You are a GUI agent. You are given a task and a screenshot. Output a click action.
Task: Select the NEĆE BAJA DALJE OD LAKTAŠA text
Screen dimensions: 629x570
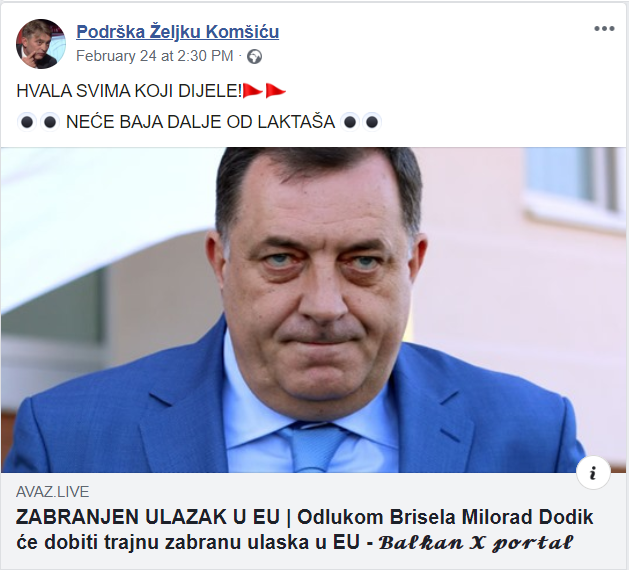tap(200, 122)
